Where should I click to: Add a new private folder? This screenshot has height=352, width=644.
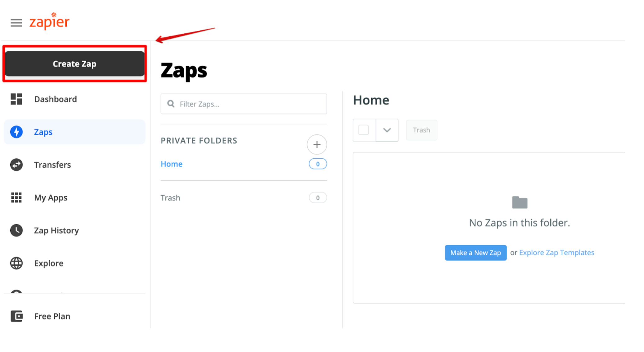coord(317,144)
